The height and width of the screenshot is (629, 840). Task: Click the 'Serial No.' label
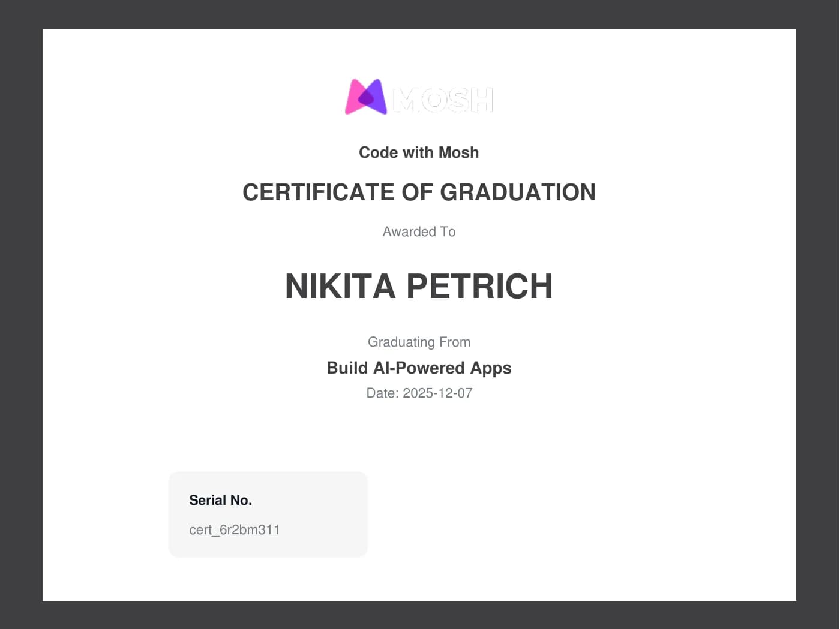click(220, 500)
